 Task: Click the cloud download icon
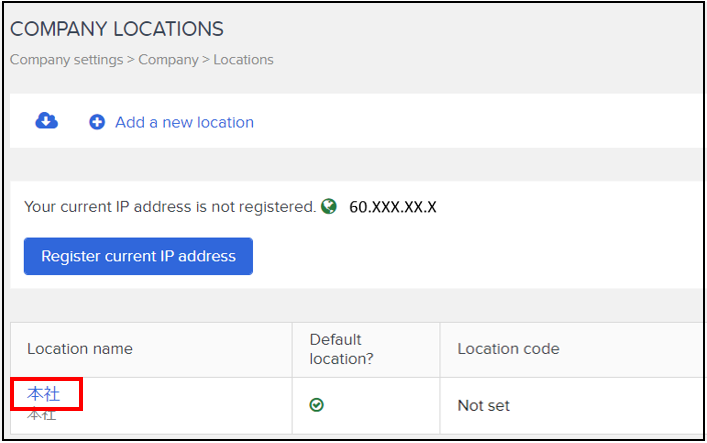pos(46,121)
